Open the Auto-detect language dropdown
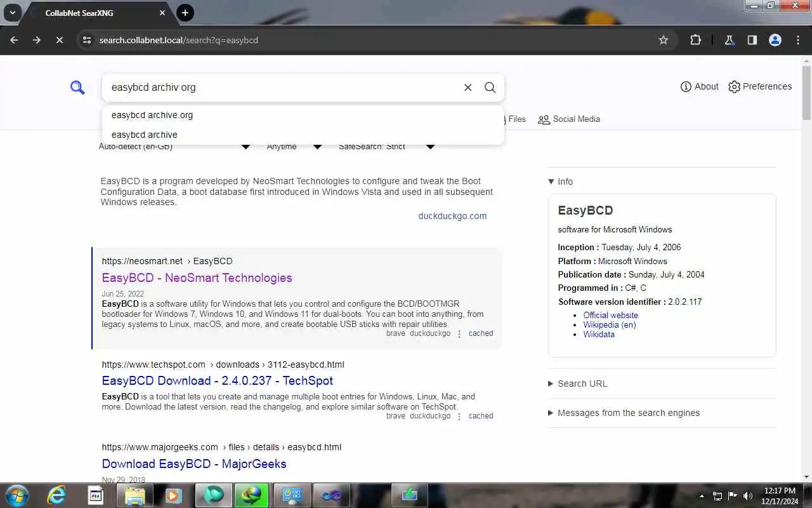 click(x=174, y=147)
